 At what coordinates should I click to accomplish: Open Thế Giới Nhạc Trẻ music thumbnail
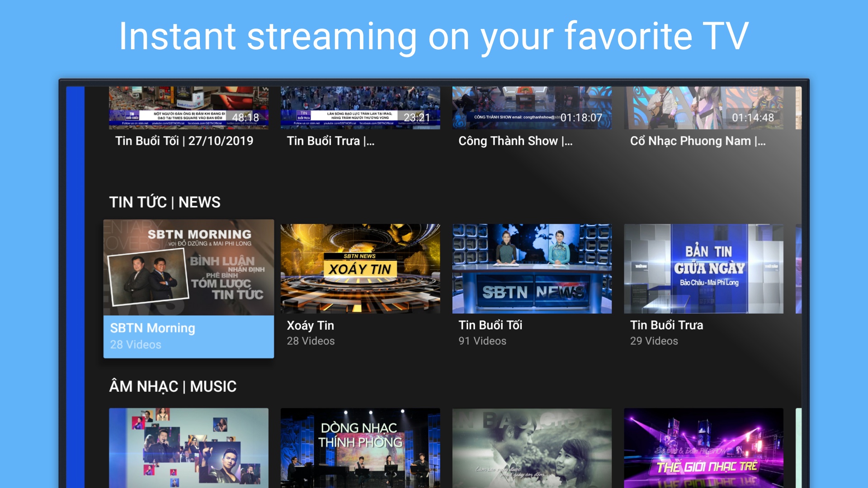[703, 447]
